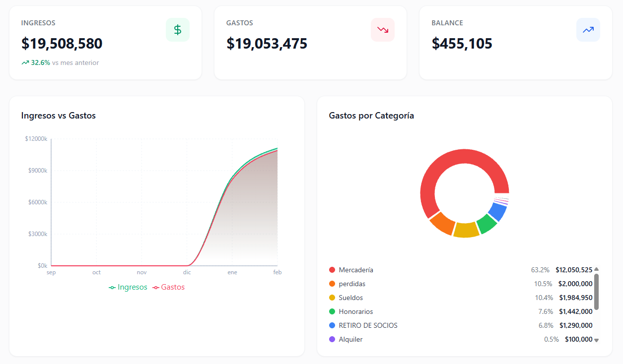Click the $1,442,000 Honorarios amount
The height and width of the screenshot is (364, 623).
point(576,311)
